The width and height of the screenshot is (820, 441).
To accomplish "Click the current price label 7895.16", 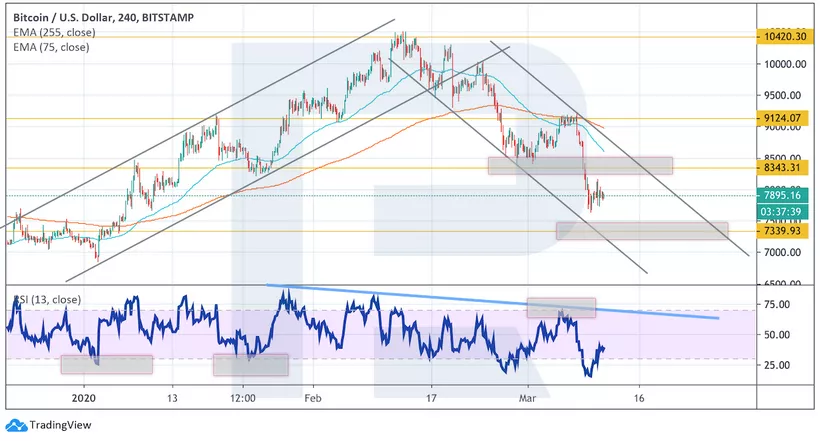I will click(x=783, y=197).
